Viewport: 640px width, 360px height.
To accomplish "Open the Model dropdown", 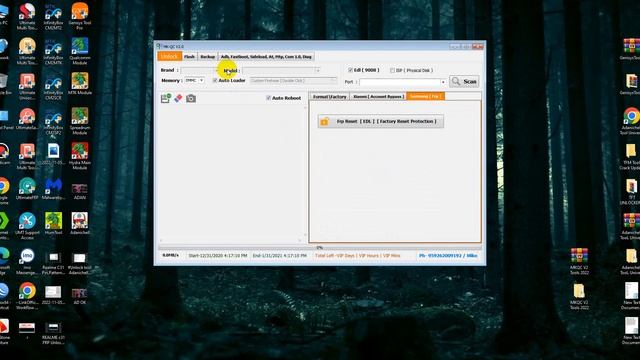I will pyautogui.click(x=281, y=71).
